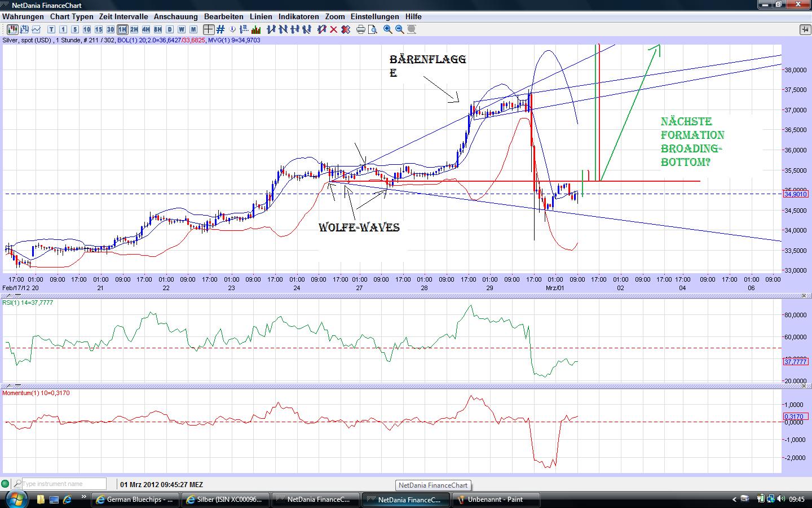Click the zoom in magnifier
812x508 pixels.
point(388,29)
